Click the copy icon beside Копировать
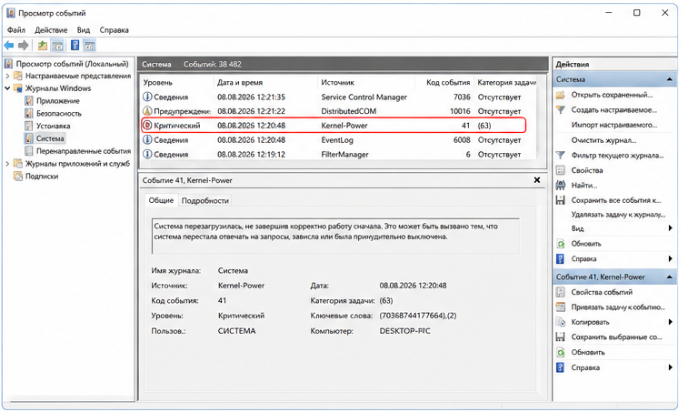Screen dimensions: 681x412 (x=561, y=322)
